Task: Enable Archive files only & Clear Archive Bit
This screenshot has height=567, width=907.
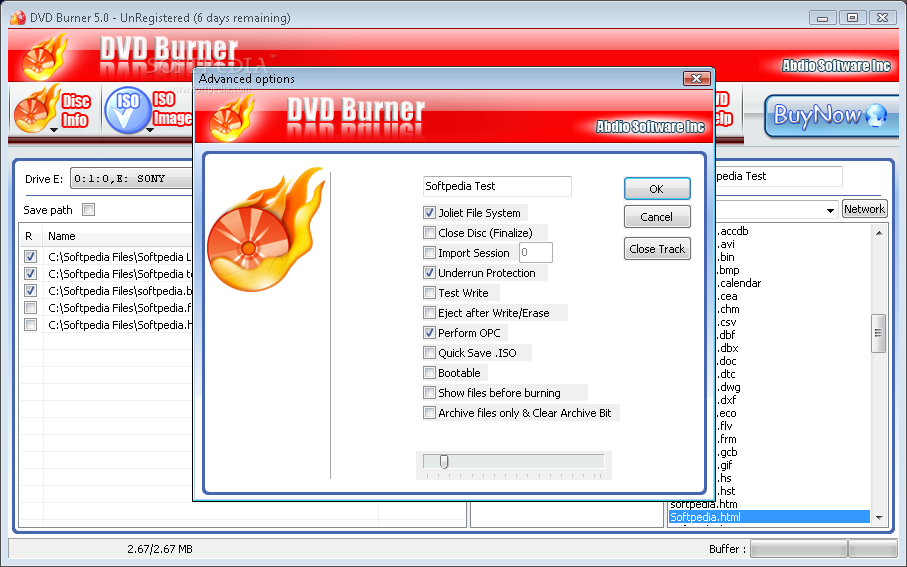Action: click(x=429, y=413)
